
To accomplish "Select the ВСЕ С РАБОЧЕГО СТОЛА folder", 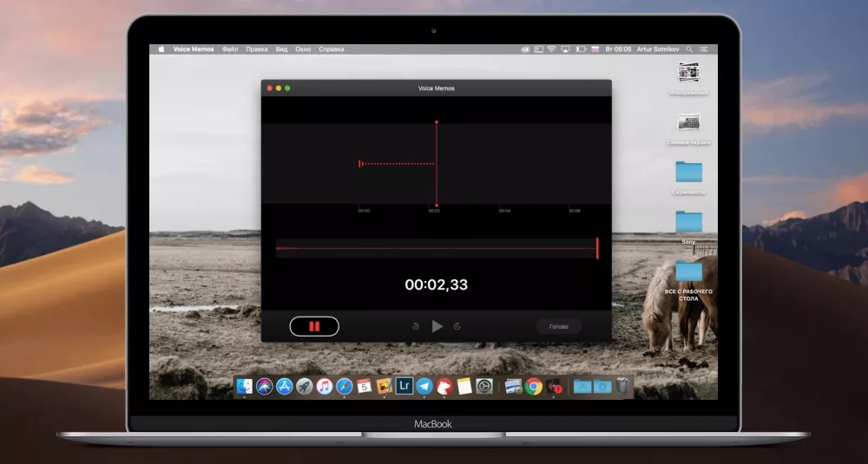I will (x=688, y=271).
